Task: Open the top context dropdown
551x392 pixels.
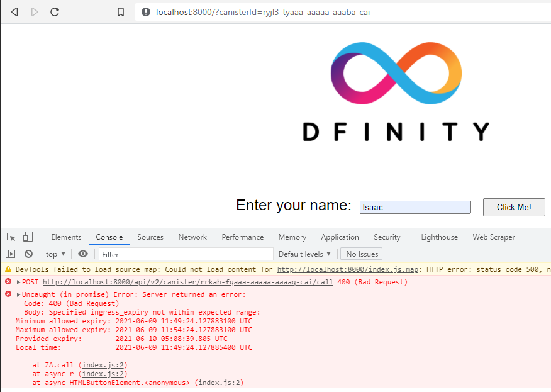Action: (x=55, y=254)
